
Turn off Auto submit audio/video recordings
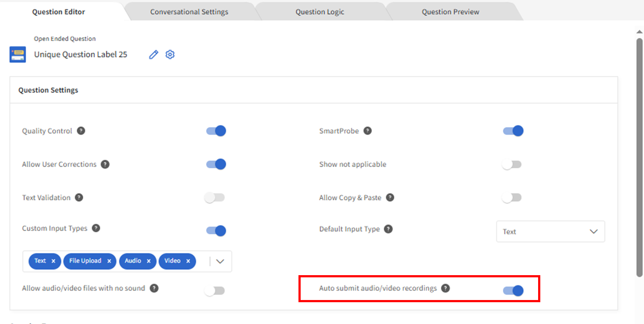point(513,290)
